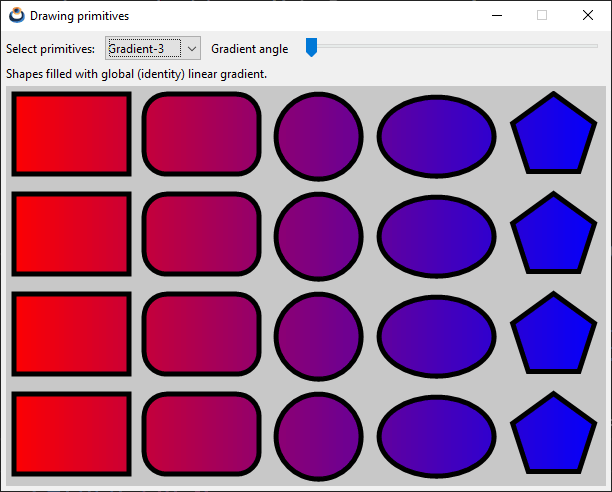The width and height of the screenshot is (612, 492).
Task: Select the circle in the second row
Action: point(318,235)
